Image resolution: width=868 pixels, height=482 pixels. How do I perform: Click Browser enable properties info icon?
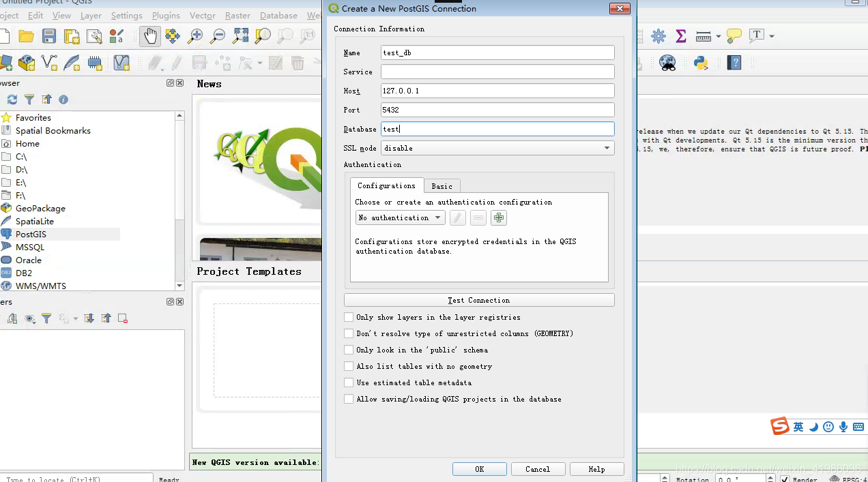tap(63, 100)
